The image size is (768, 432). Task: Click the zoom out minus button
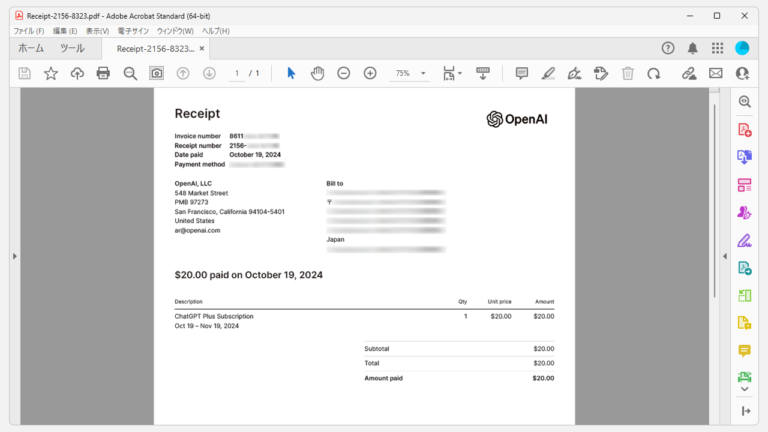pyautogui.click(x=344, y=73)
